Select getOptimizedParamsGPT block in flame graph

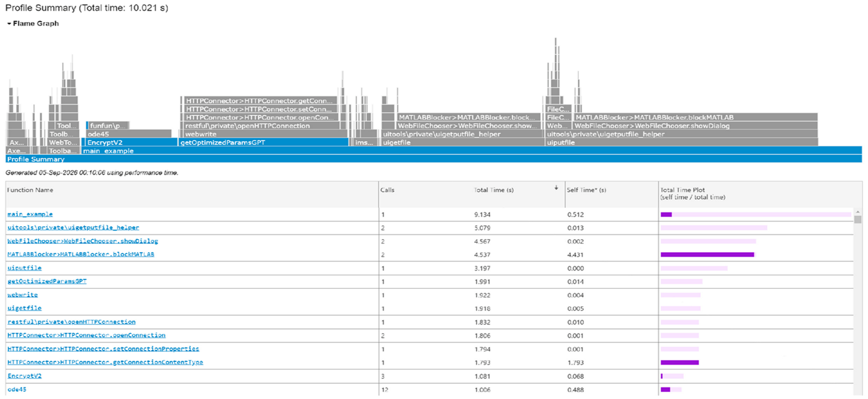pyautogui.click(x=263, y=142)
